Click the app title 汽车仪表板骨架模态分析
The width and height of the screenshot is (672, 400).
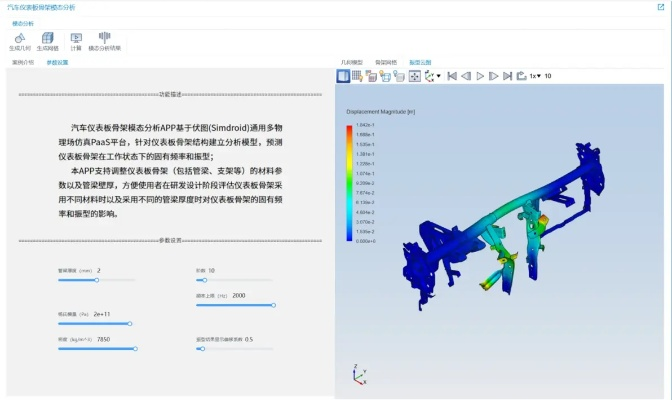41,7
